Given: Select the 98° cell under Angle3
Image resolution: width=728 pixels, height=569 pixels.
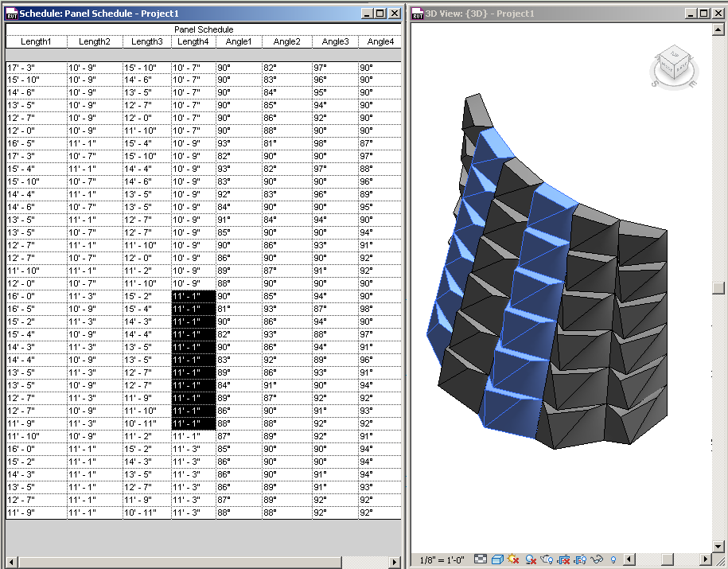Looking at the screenshot, I should tap(335, 143).
